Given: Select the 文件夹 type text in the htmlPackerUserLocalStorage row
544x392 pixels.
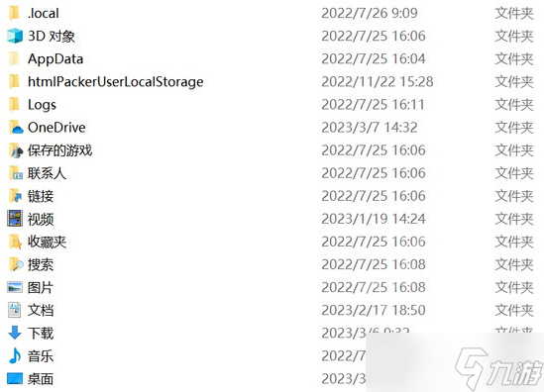Looking at the screenshot, I should click(514, 82).
